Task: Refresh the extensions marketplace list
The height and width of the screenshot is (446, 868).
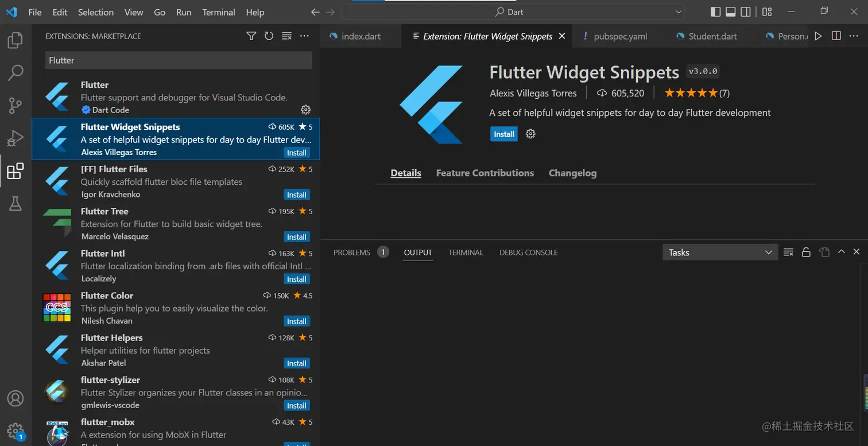Action: click(269, 36)
